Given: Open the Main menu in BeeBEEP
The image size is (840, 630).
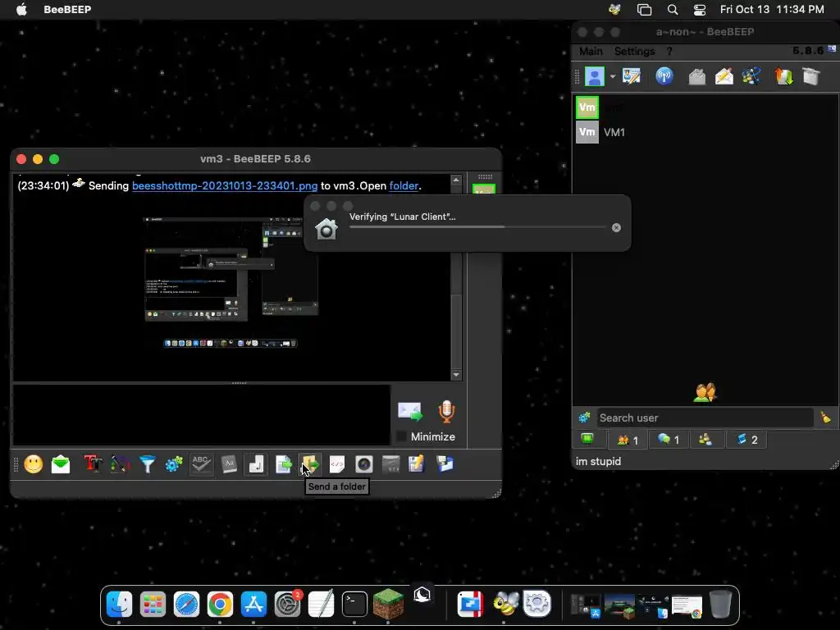Looking at the screenshot, I should tap(591, 52).
